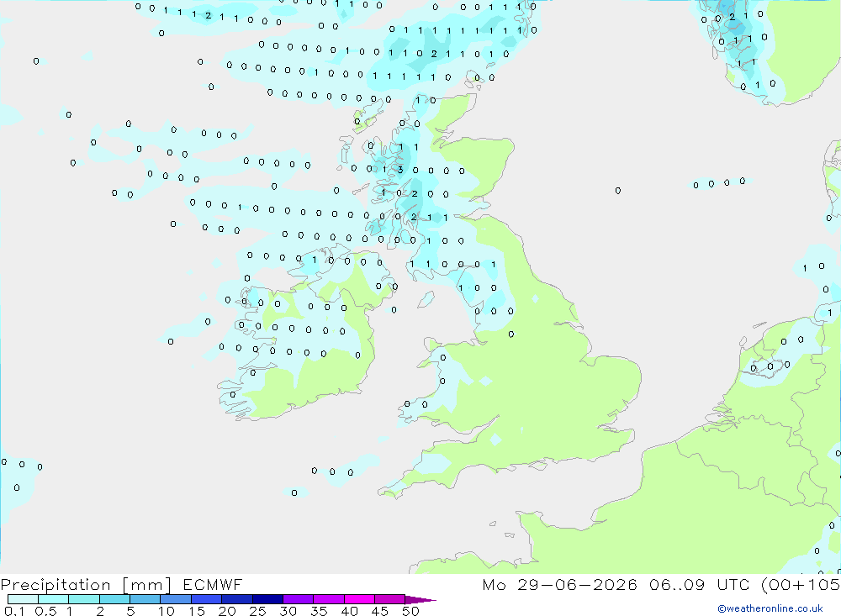Click the 0.5–1 mm legend color swatch
841x616 pixels.
pos(53,599)
